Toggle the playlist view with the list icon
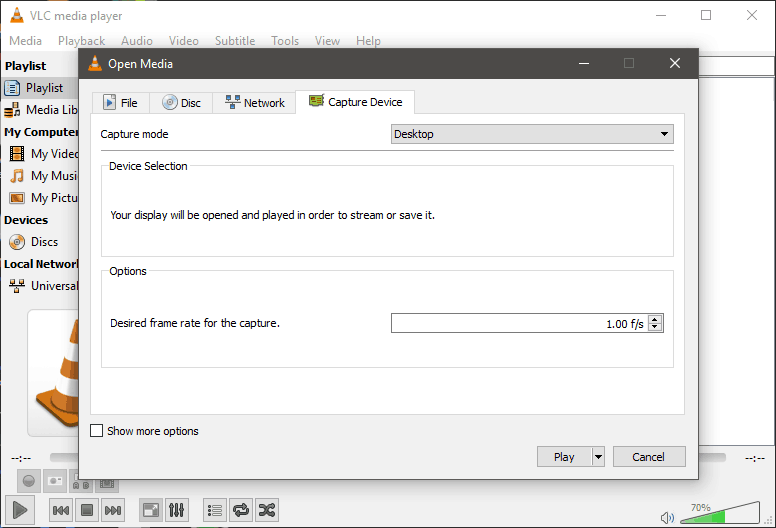776x528 pixels. [x=215, y=510]
